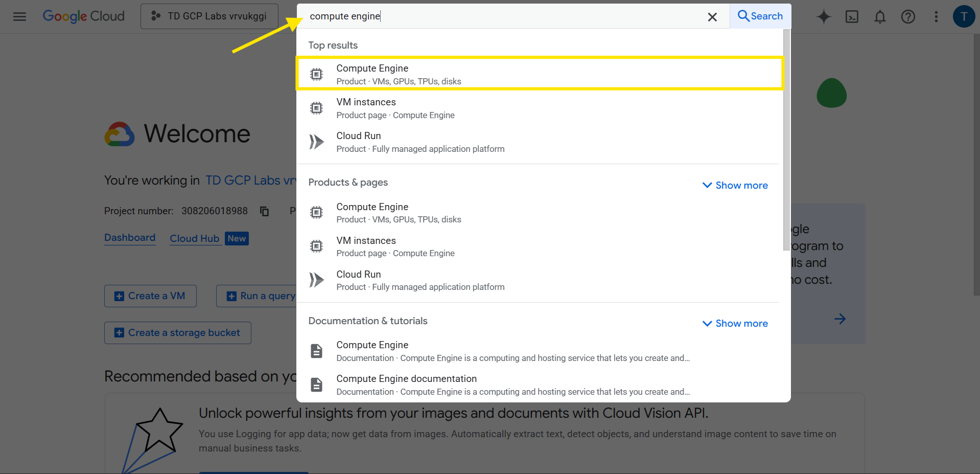
Task: Click inside the compute engine search field
Action: (501, 16)
